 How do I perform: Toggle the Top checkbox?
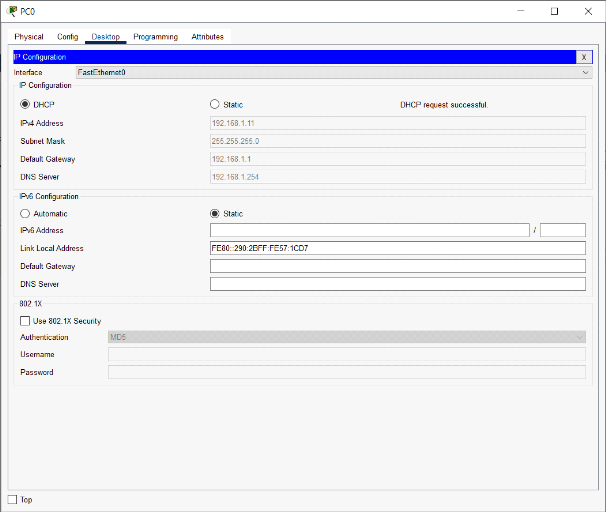pos(13,499)
